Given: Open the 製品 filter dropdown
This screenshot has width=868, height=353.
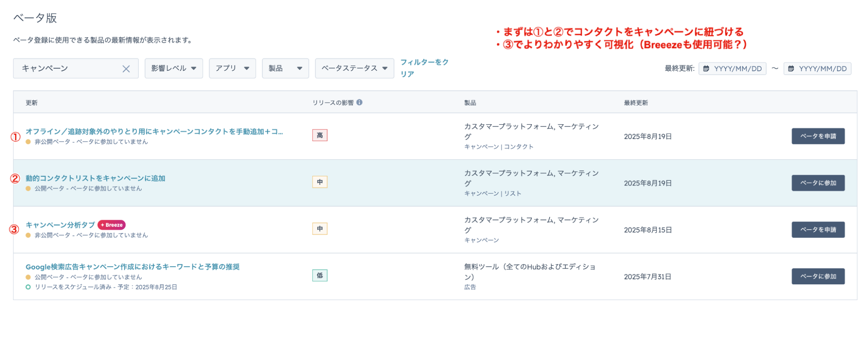Looking at the screenshot, I should point(285,68).
